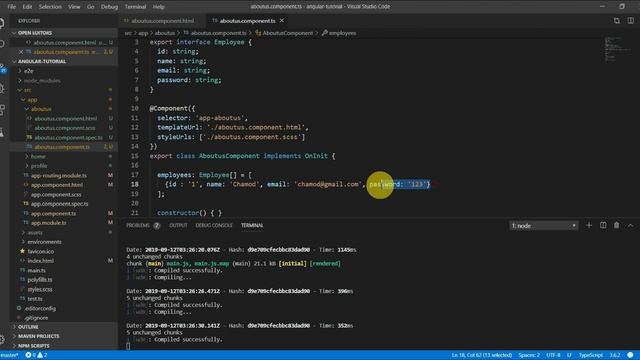Maximize panel with the up chevron
Viewport: 640px width, 360px height.
[630, 225]
